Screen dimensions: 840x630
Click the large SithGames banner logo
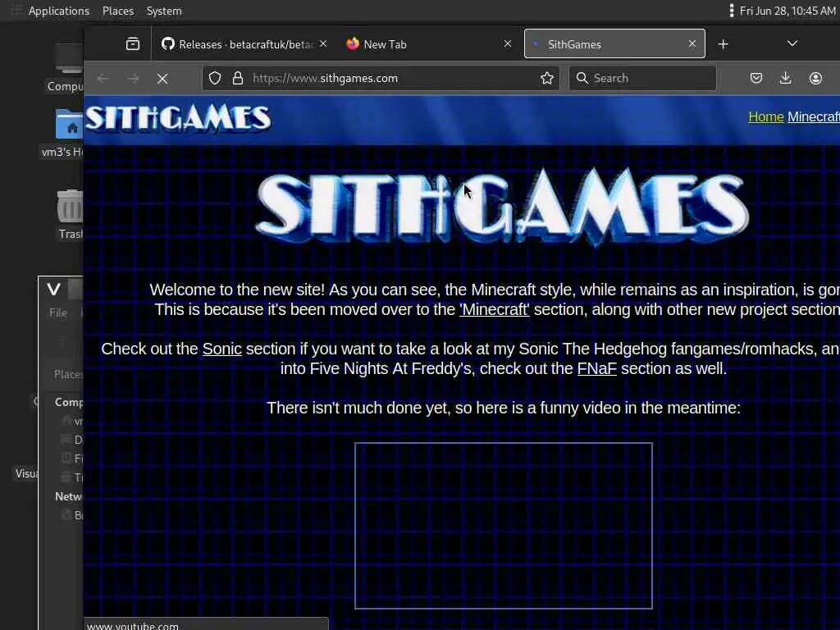[x=502, y=206]
